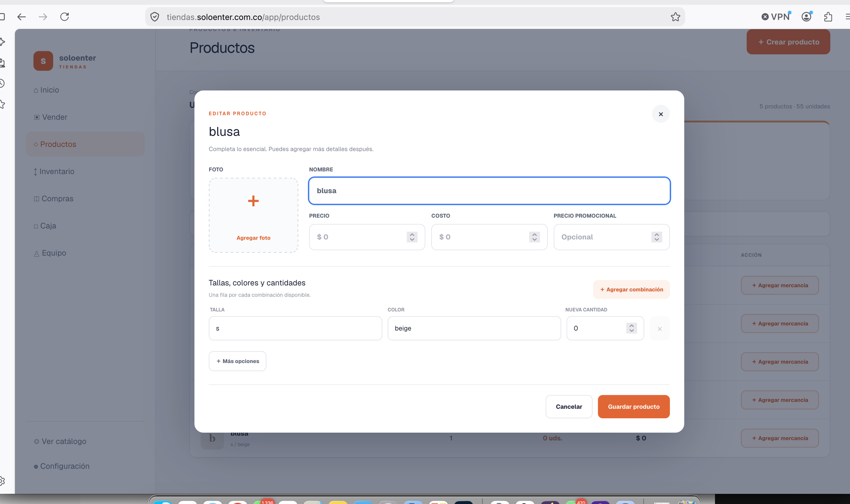
Task: Open the browser extensions icon
Action: [x=828, y=17]
